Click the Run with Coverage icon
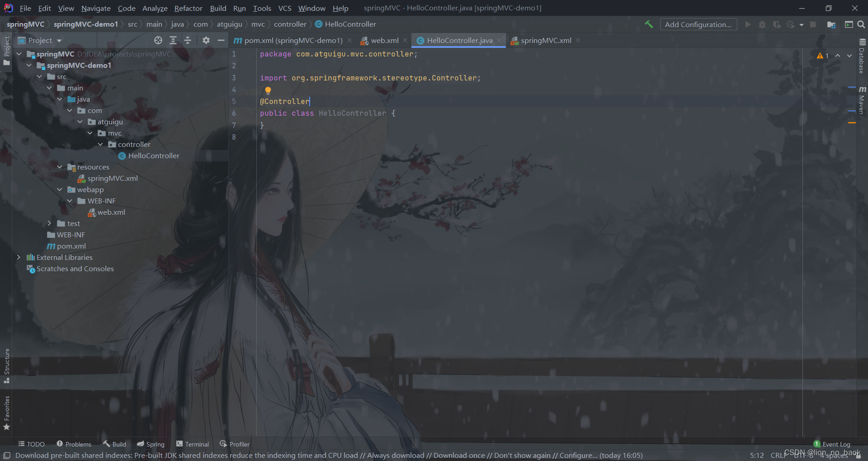 pyautogui.click(x=777, y=24)
